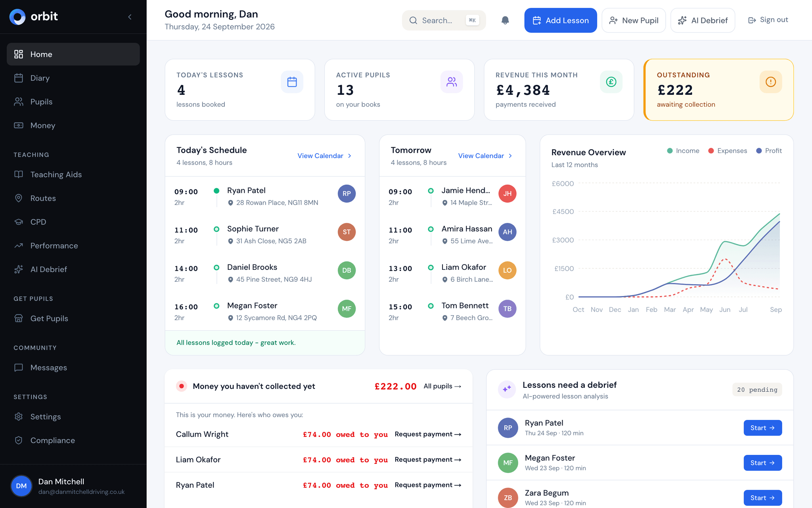Image resolution: width=812 pixels, height=508 pixels.
Task: Open Teaching Aids
Action: coord(73,175)
